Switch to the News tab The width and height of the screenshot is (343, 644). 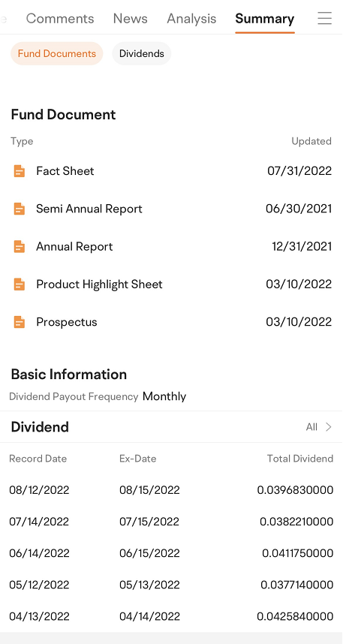click(x=130, y=19)
